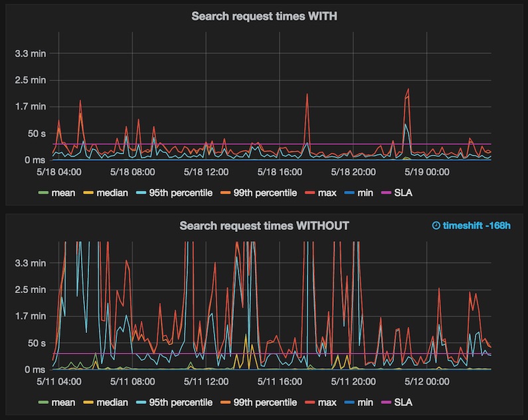The height and width of the screenshot is (420, 528).
Task: Open the 'Search request times WITHOUT' panel title
Action: pos(264,226)
